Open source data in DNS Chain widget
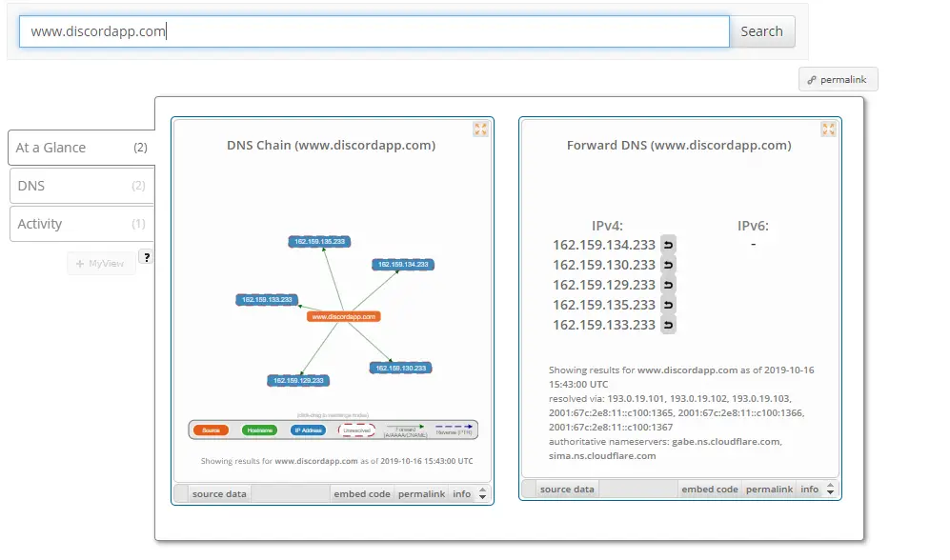This screenshot has width=950, height=560. point(219,494)
